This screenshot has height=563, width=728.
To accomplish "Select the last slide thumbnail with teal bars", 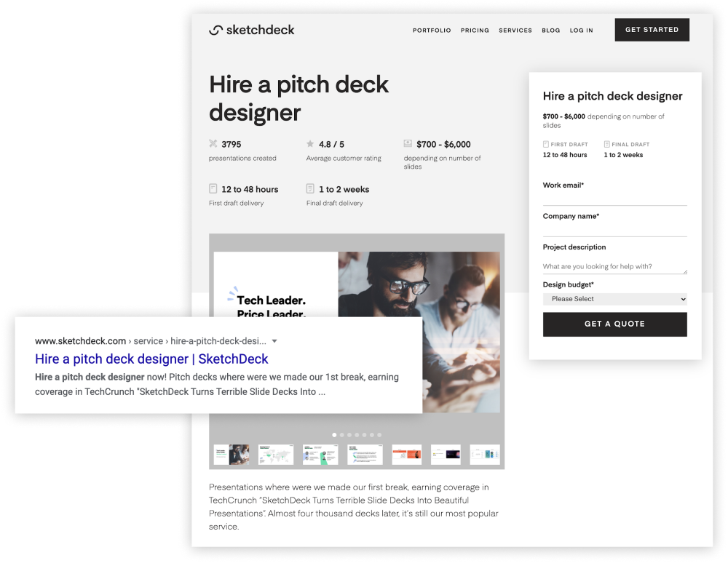I will [485, 455].
